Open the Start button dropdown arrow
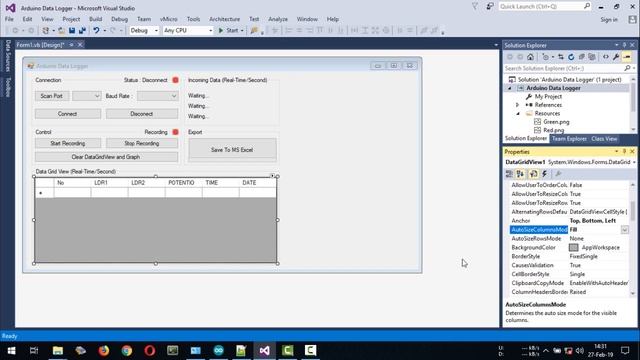Viewport: 640px width, 360px height. [242, 31]
